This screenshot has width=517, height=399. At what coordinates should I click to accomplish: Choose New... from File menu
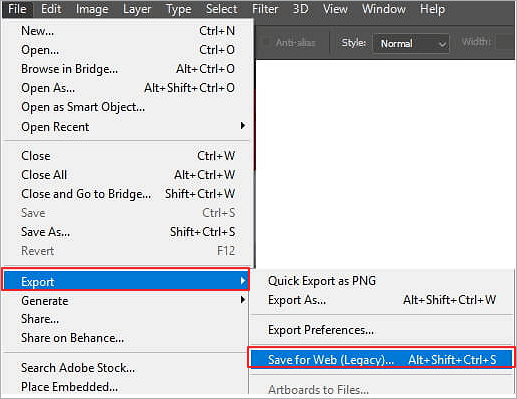point(127,31)
